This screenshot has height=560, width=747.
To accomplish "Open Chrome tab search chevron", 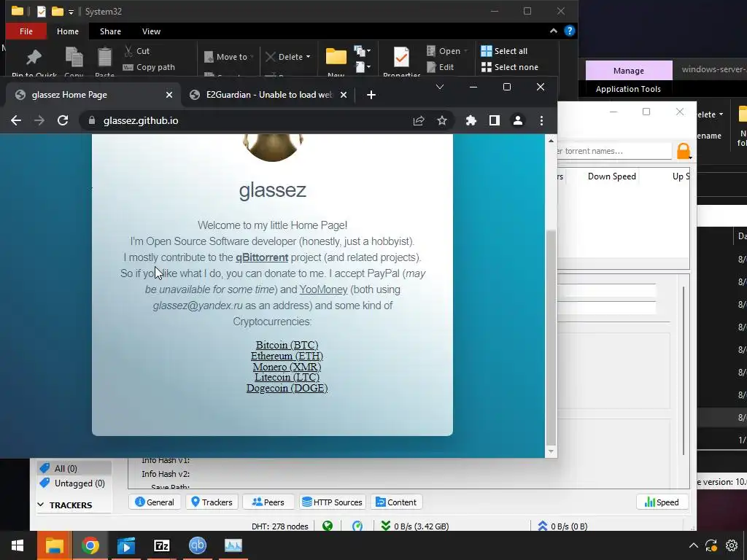I will [440, 87].
